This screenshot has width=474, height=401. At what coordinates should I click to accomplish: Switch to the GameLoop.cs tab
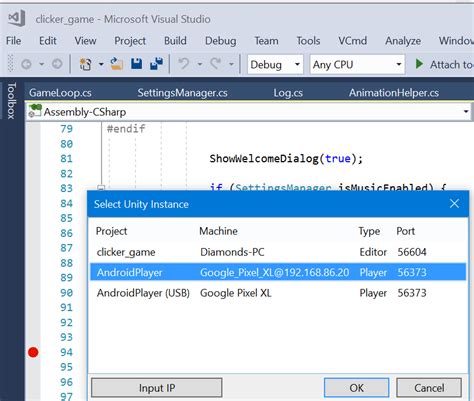click(60, 93)
